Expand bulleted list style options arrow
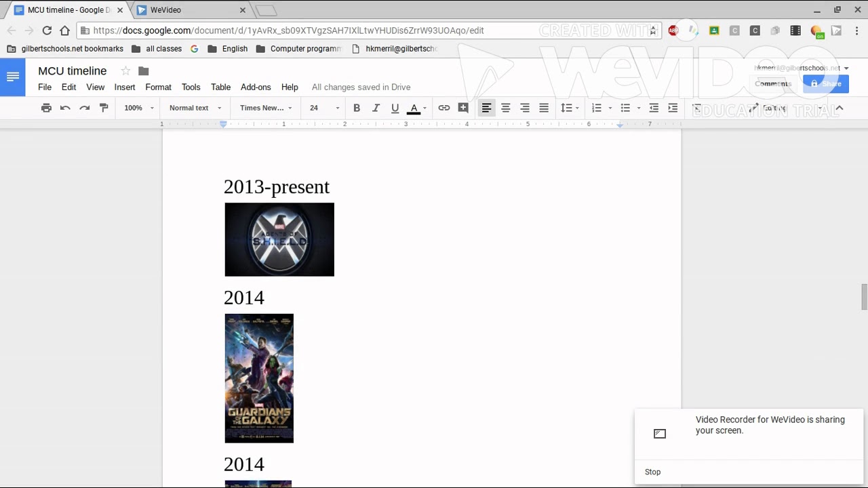The width and height of the screenshot is (868, 488). click(x=638, y=108)
